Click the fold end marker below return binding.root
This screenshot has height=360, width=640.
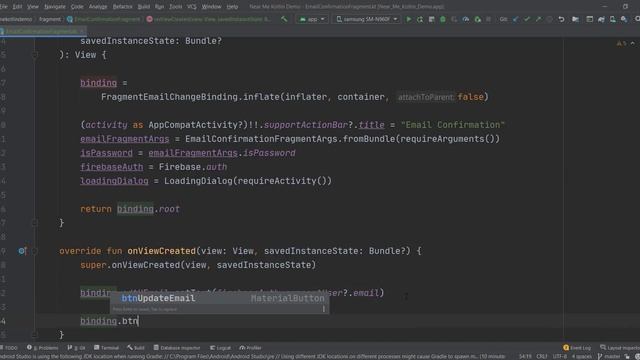[x=35, y=223]
